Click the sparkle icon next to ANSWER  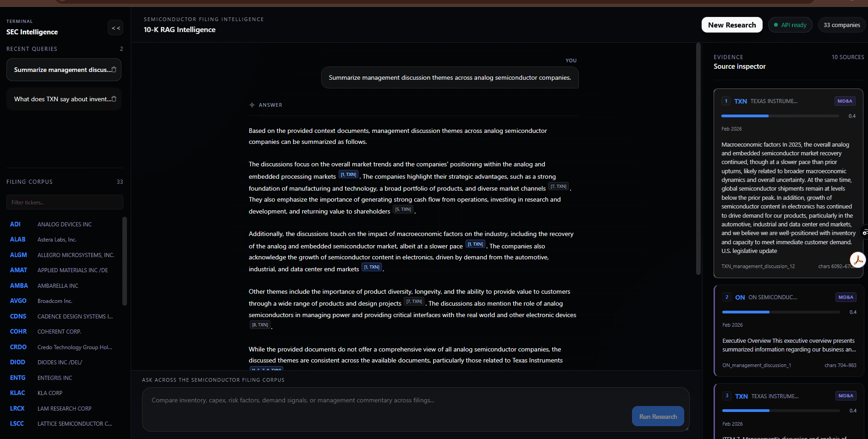(252, 105)
